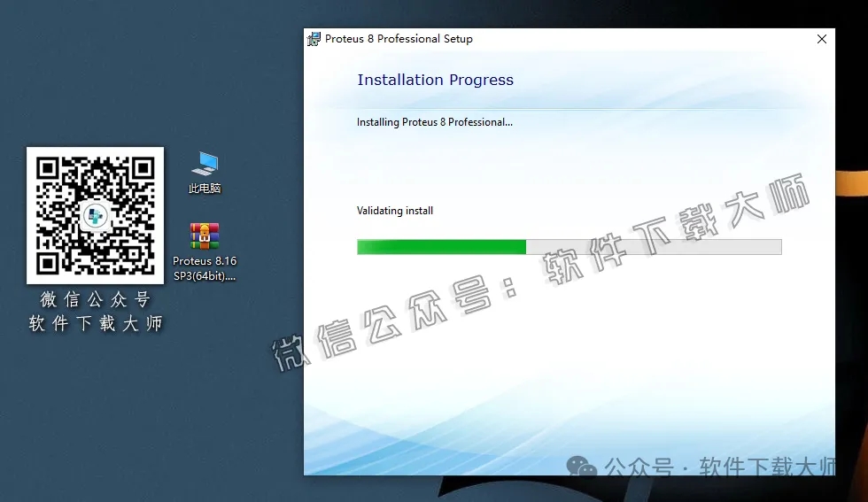868x502 pixels.
Task: Select the Proteus 8.16 SP3(64bit) archive icon
Action: 205,251
